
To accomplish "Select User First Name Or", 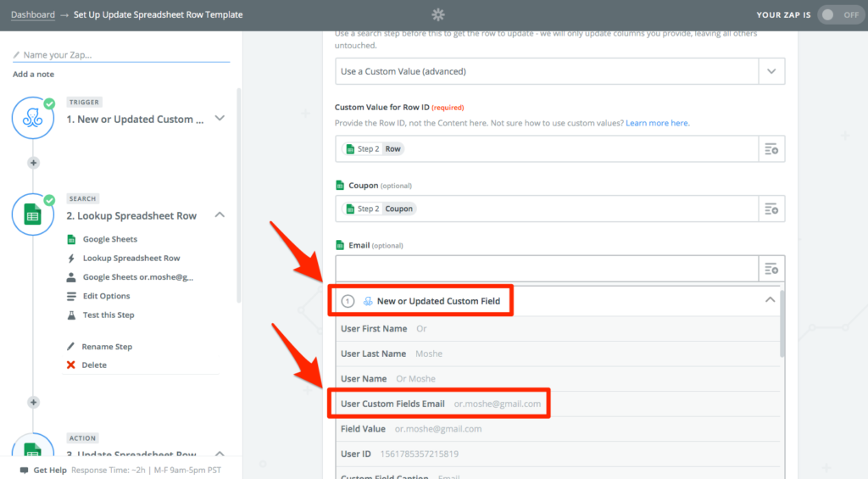I will pyautogui.click(x=558, y=329).
